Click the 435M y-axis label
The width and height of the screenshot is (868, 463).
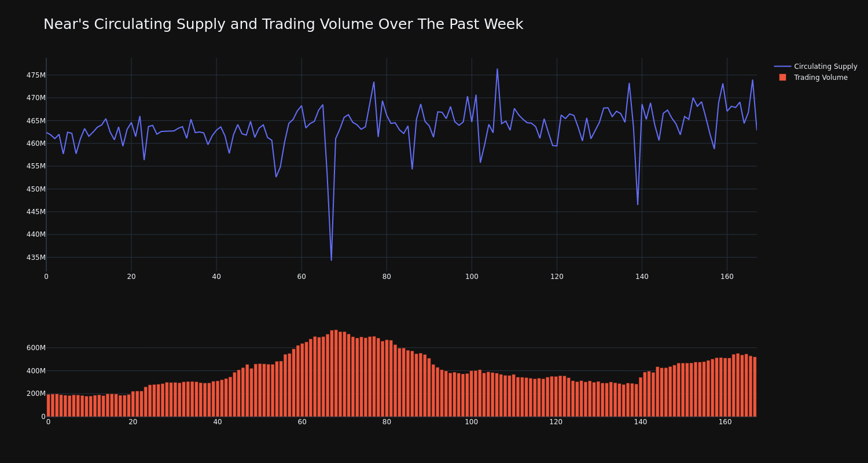[x=36, y=258]
